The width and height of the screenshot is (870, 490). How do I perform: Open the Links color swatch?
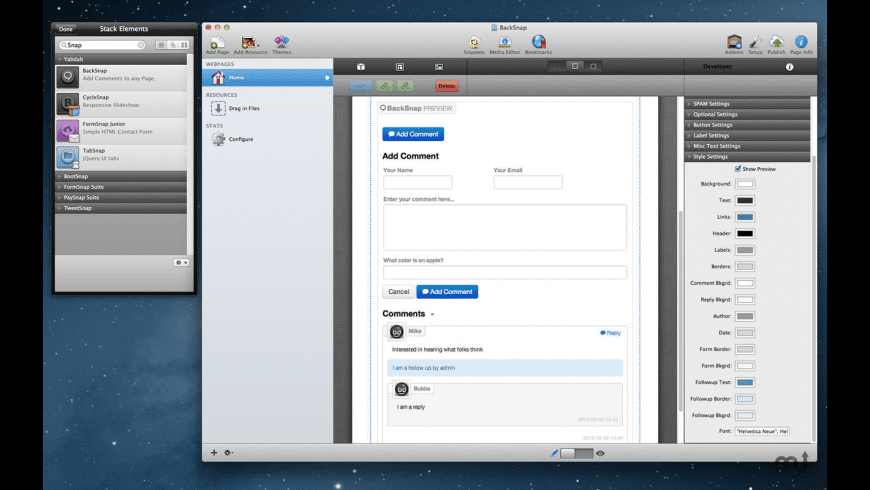coord(745,217)
